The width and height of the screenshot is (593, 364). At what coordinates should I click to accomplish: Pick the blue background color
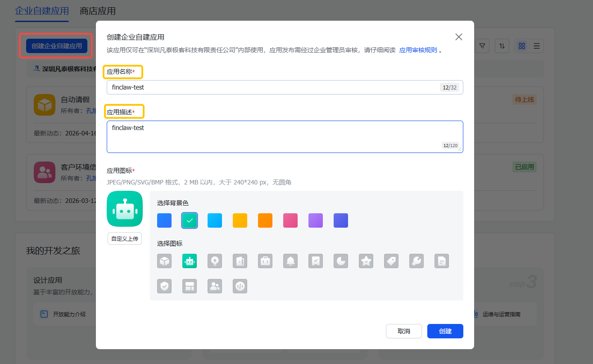pyautogui.click(x=164, y=220)
